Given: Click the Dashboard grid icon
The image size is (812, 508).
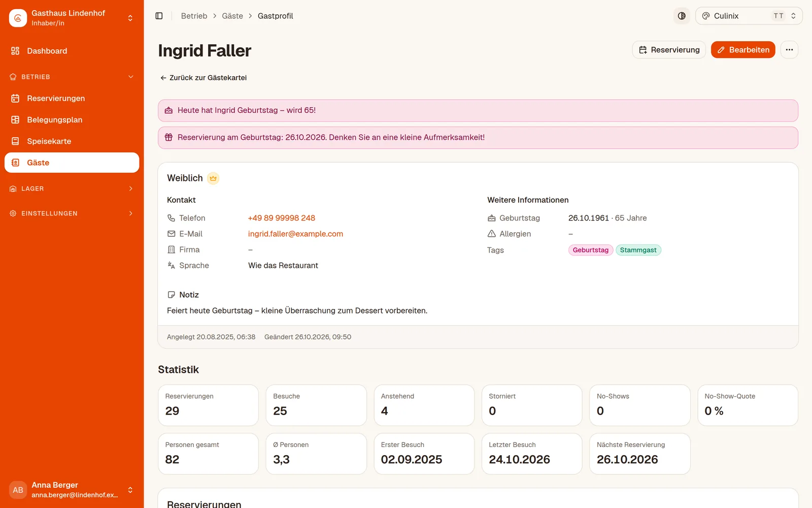Looking at the screenshot, I should click(x=15, y=51).
